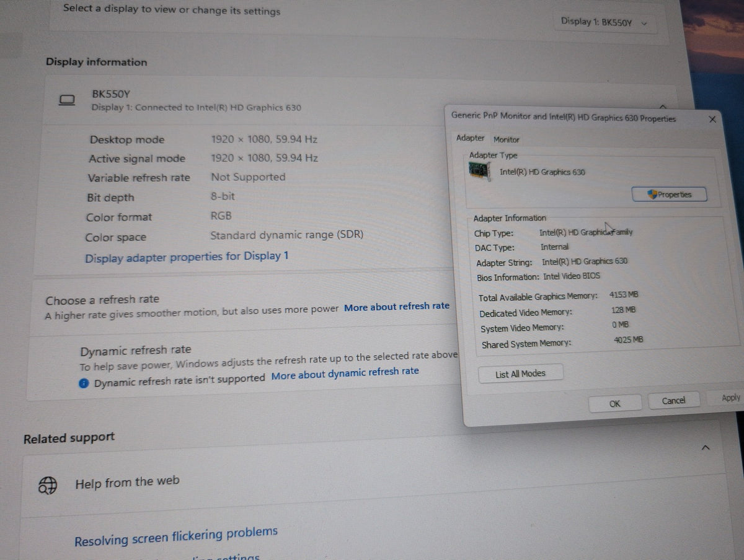
Task: Open More about refresh rate link
Action: click(x=397, y=307)
